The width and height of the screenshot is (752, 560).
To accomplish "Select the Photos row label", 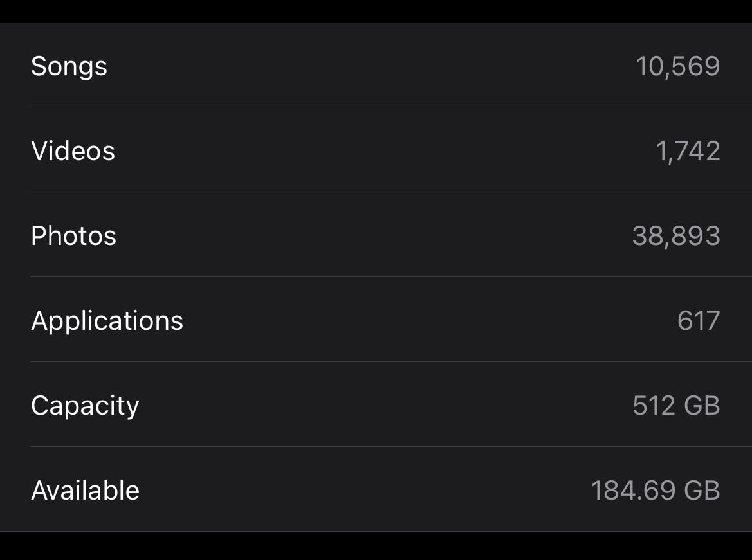I will 73,236.
